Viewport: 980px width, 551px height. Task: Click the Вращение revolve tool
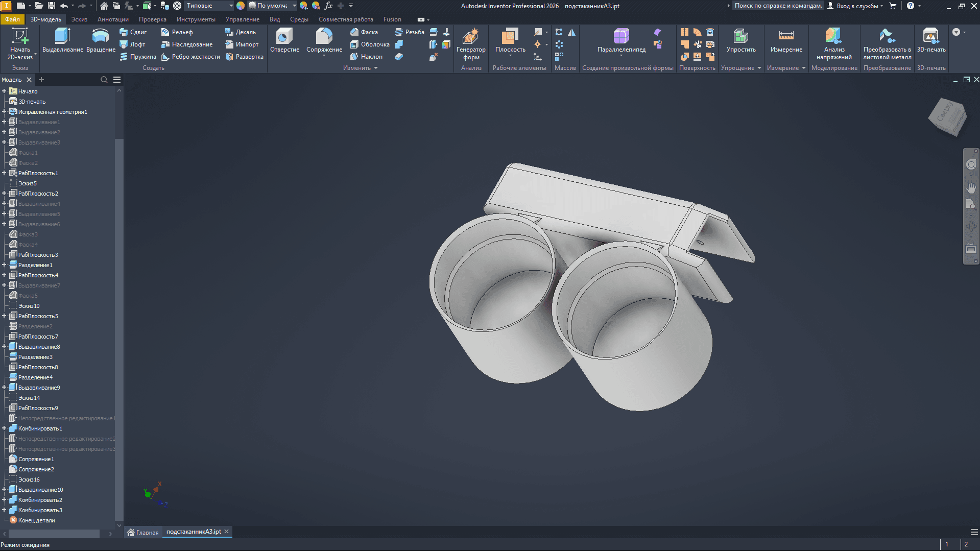tap(101, 40)
